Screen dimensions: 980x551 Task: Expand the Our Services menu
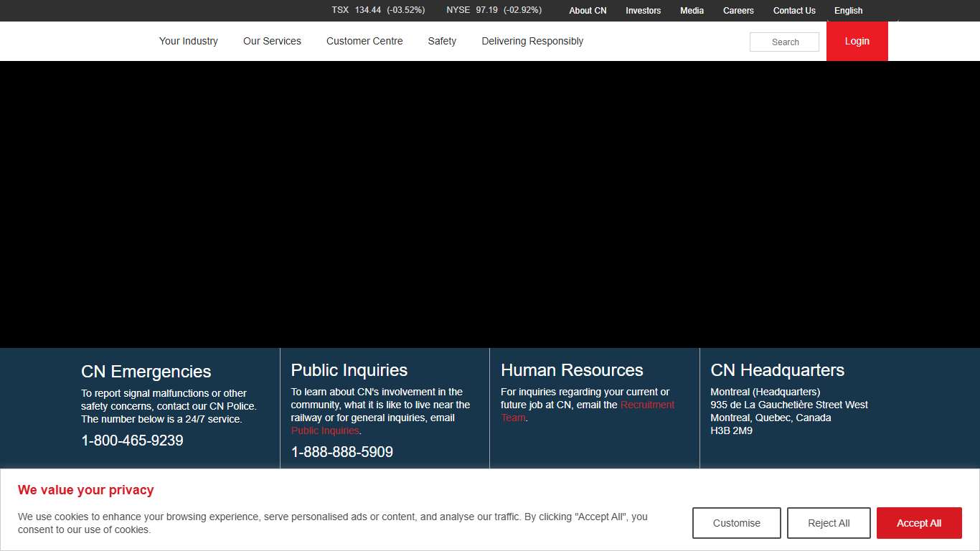(x=272, y=42)
